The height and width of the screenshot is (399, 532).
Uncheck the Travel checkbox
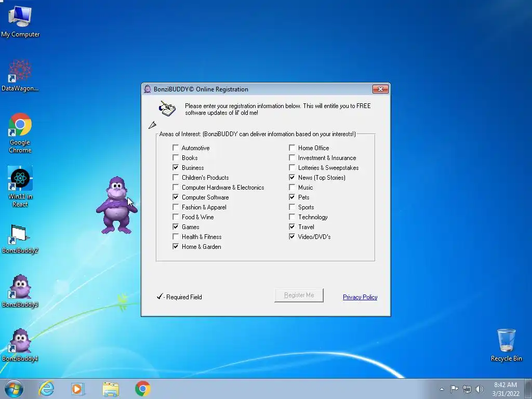pyautogui.click(x=292, y=227)
